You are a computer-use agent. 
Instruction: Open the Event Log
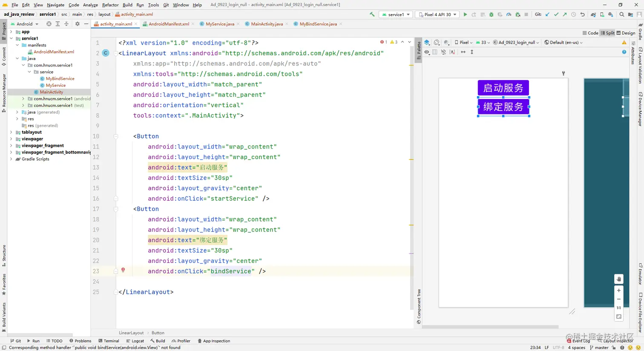tap(578, 341)
